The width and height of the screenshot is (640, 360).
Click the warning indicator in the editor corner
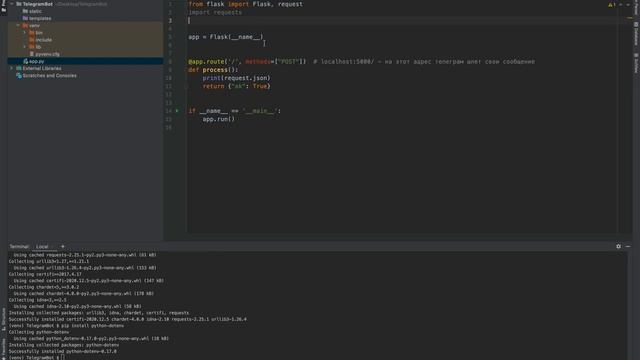click(x=611, y=4)
